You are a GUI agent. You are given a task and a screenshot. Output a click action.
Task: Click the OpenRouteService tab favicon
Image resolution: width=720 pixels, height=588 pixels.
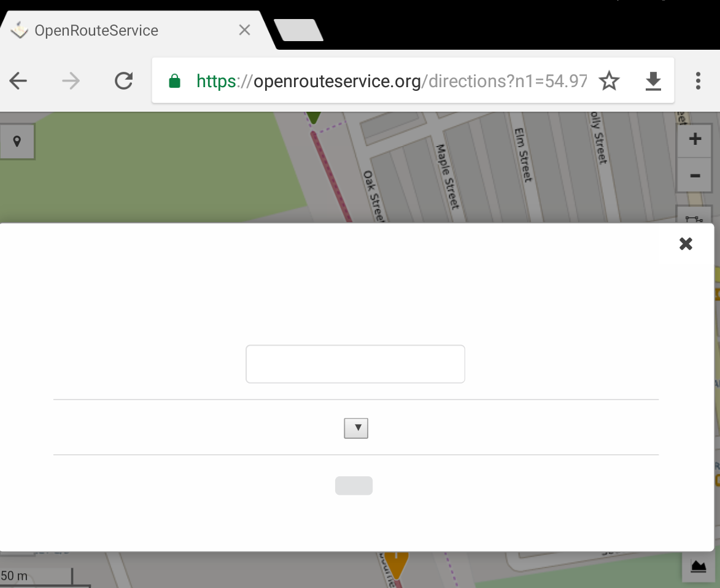pos(19,30)
